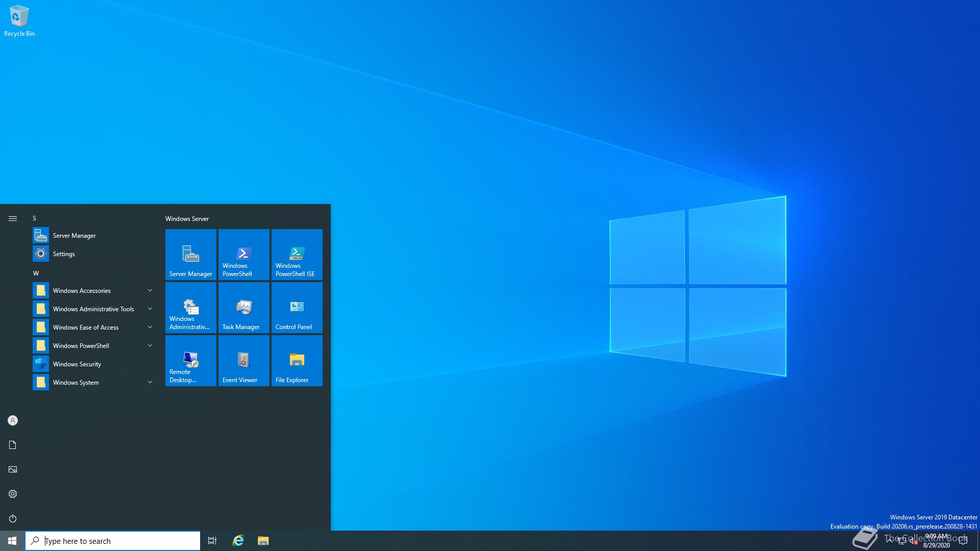The width and height of the screenshot is (980, 551).
Task: Expand the Start hamburger menu
Action: (13, 218)
